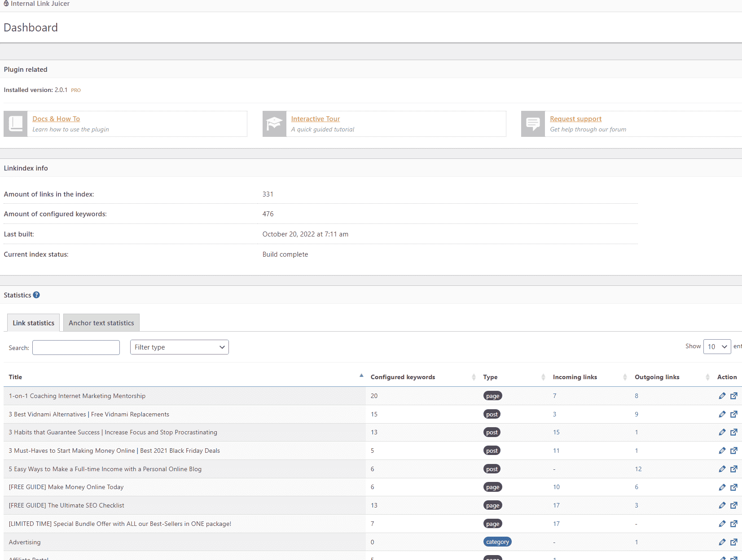This screenshot has height=560, width=742.
Task: Click the Request support chat icon
Action: tap(533, 123)
